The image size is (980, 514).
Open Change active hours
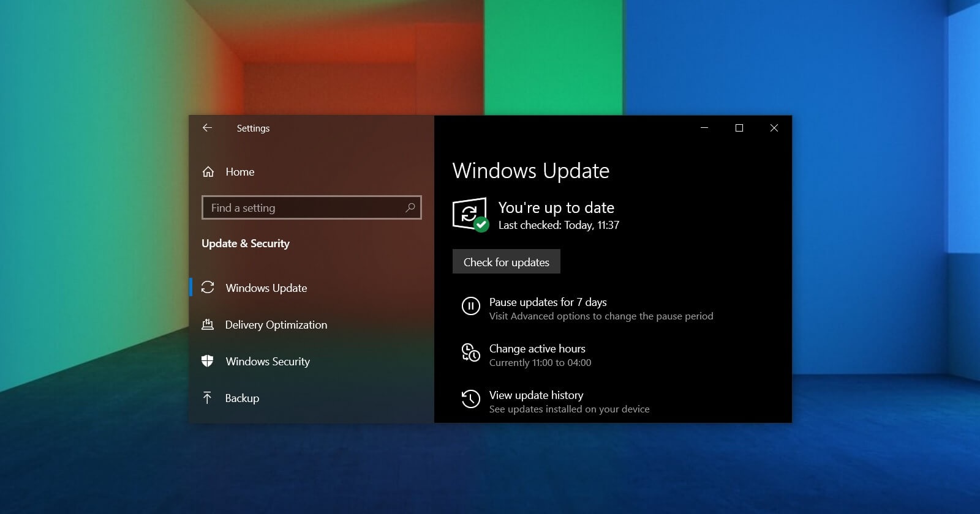[x=537, y=348]
